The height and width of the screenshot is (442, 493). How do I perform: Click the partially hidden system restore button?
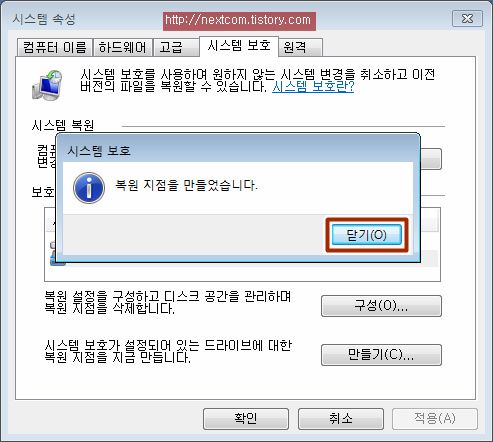431,159
